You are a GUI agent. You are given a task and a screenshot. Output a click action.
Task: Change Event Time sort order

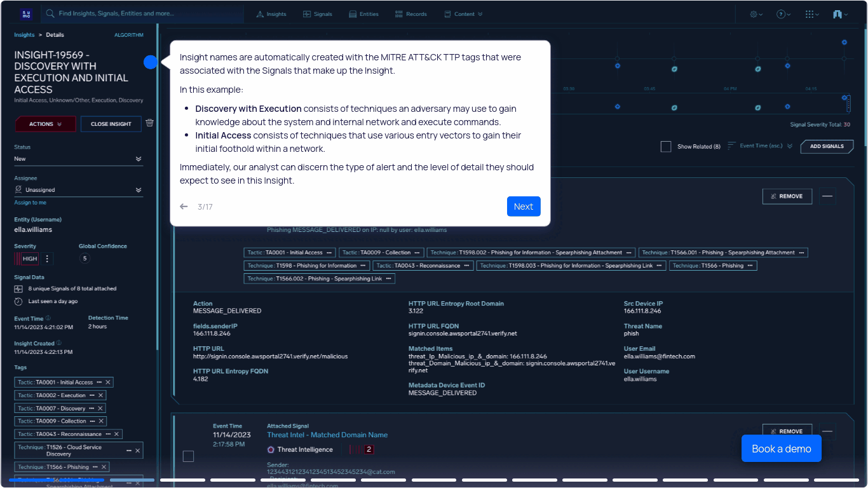pyautogui.click(x=766, y=146)
